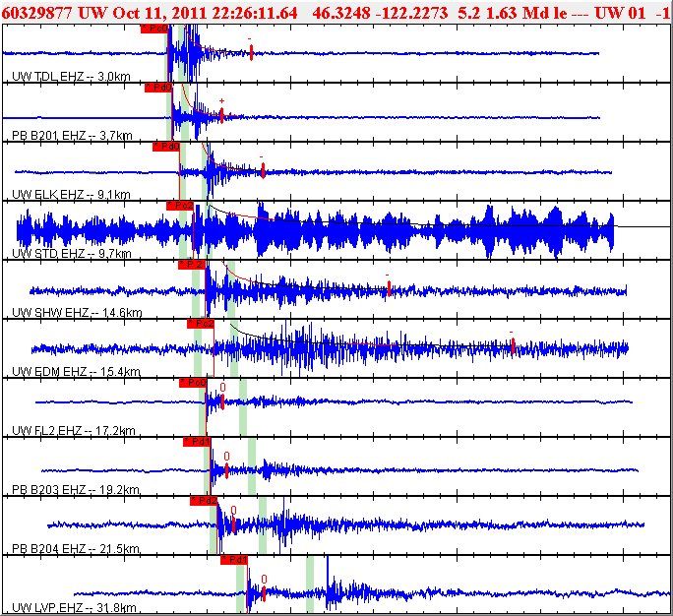Click station label UW STD EHZ -- 9.7km
673x616 pixels.
(72, 253)
